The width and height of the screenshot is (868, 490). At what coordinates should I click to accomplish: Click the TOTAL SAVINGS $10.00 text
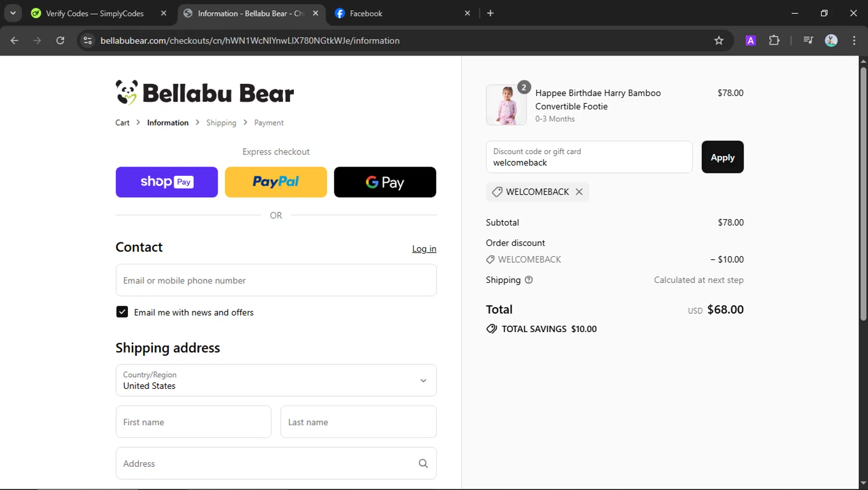(549, 329)
